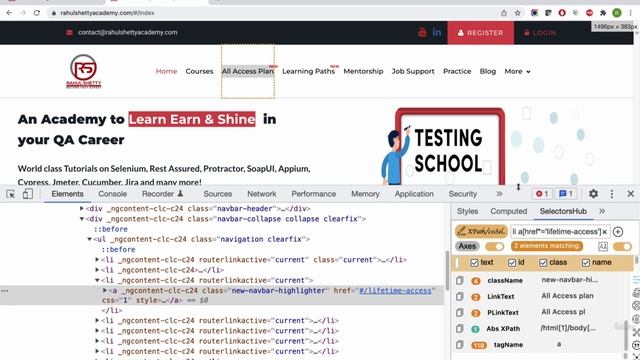Reload the page with the refresh icon
Viewport: 640px width, 360px height.
(x=37, y=13)
